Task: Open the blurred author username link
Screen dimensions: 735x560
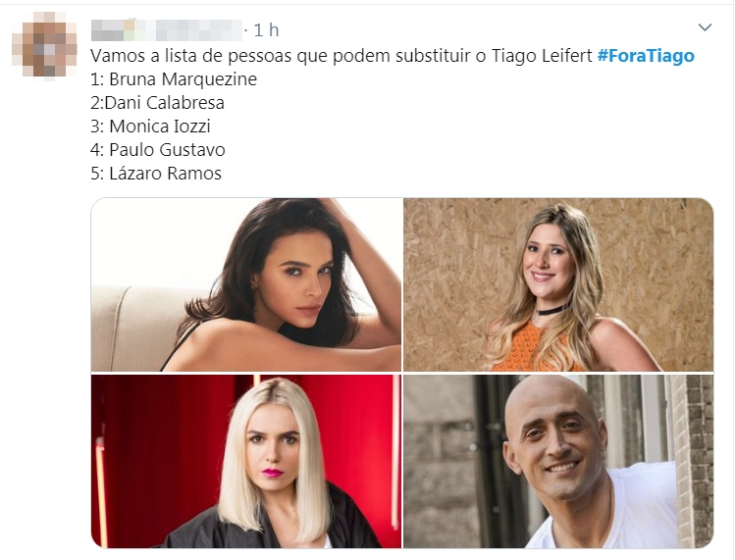Action: tap(167, 30)
